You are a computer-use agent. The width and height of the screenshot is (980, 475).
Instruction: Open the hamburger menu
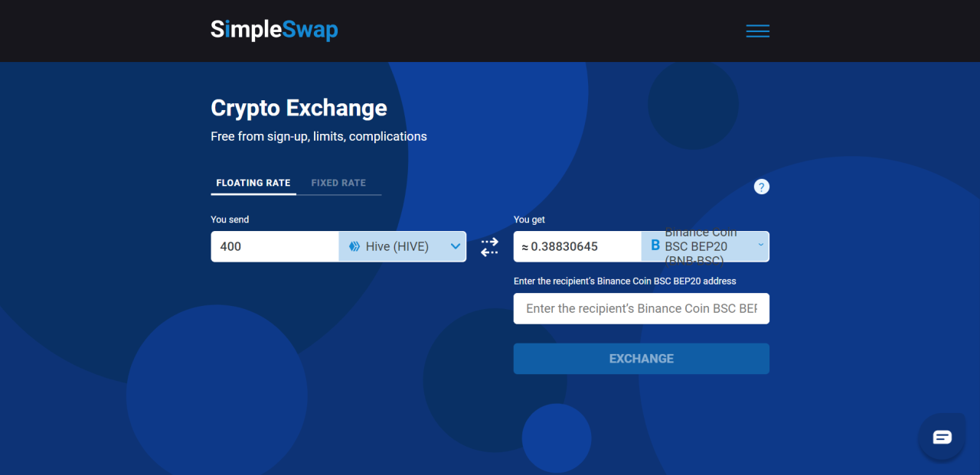point(757,31)
